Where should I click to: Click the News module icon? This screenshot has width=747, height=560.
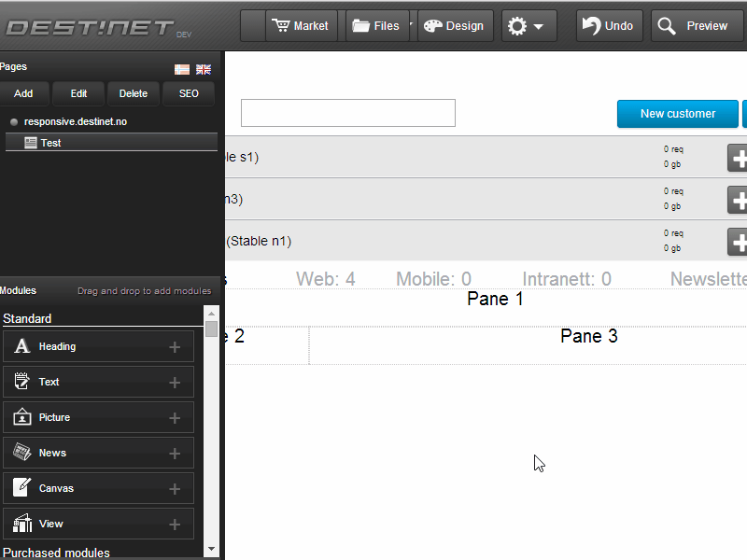tap(22, 453)
